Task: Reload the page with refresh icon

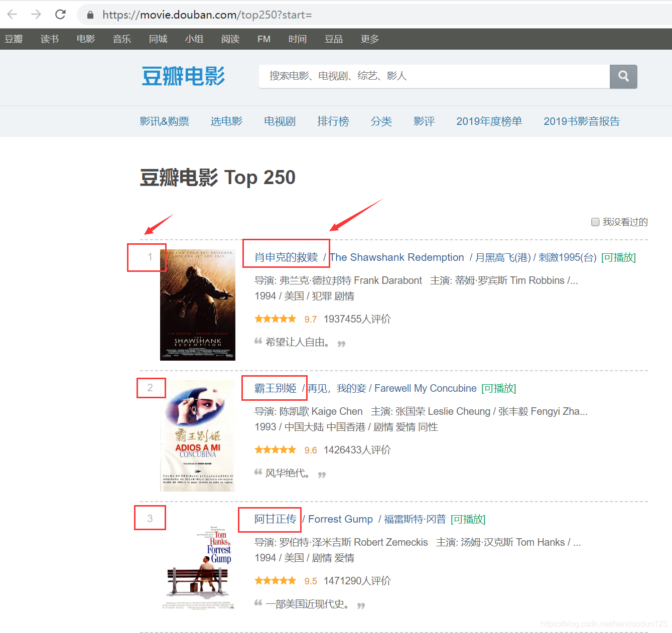Action: 60,15
